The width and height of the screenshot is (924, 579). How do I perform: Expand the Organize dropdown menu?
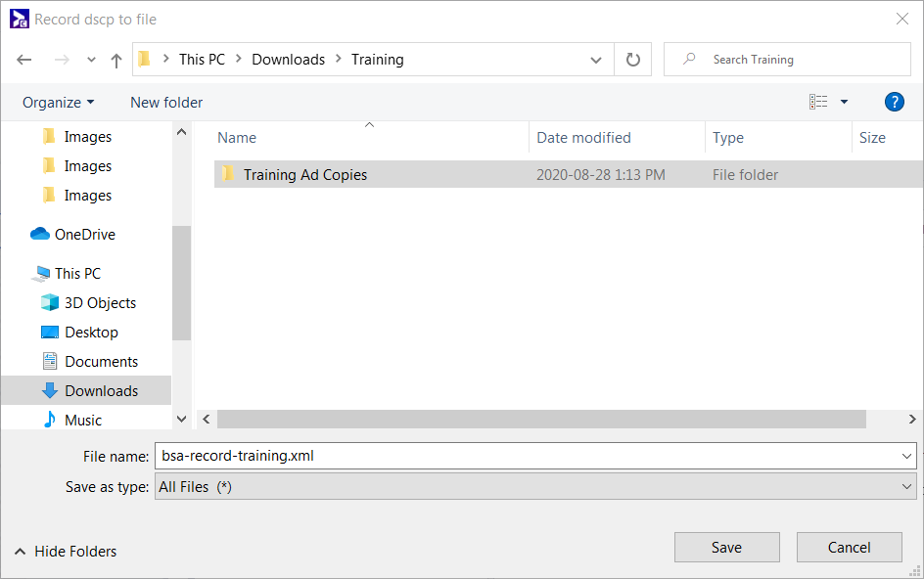pos(57,102)
